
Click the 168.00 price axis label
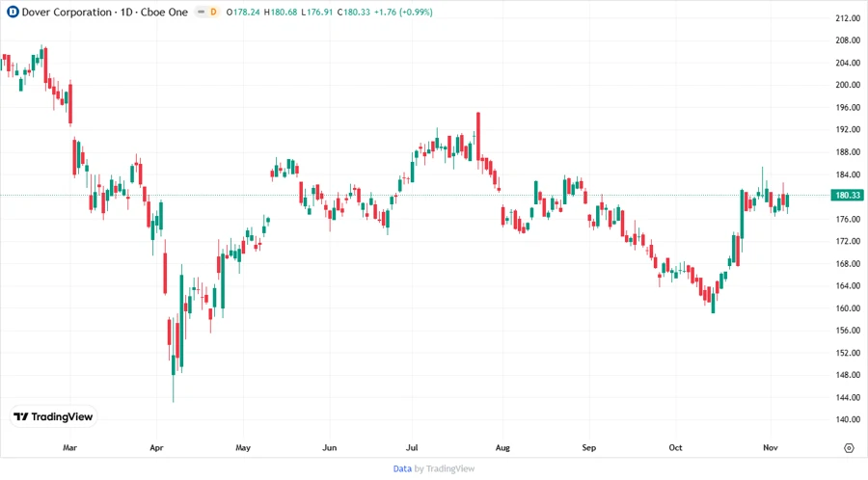point(848,264)
